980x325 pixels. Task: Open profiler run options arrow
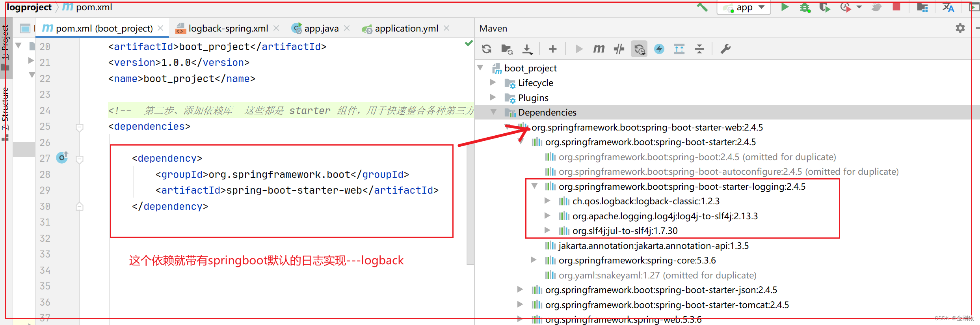point(859,7)
